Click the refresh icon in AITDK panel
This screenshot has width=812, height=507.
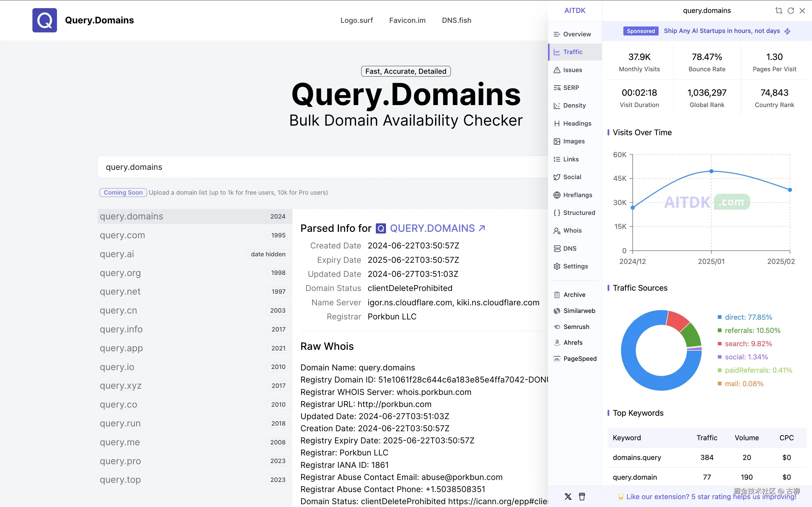[791, 11]
